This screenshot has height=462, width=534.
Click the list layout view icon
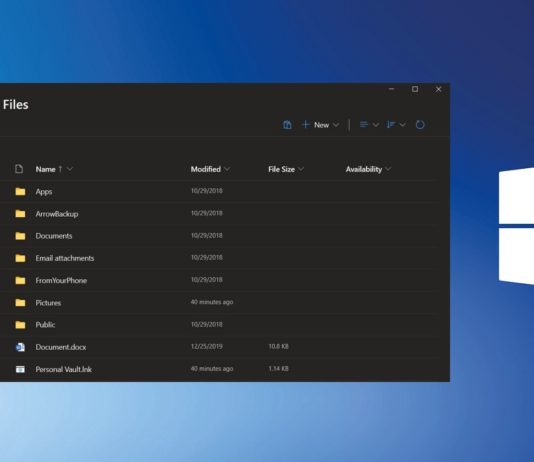click(364, 125)
